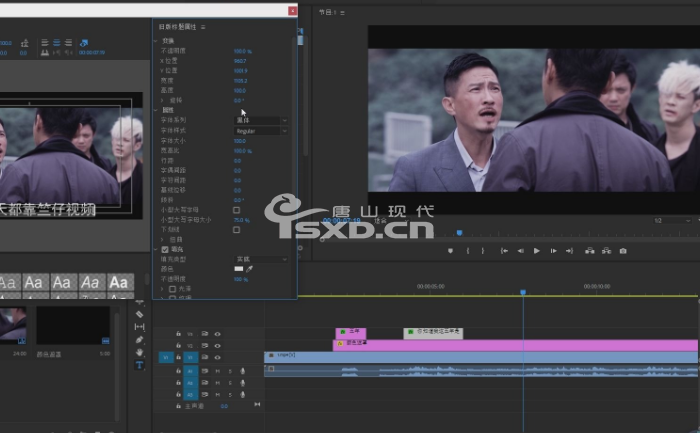Expand the Distort property
Viewport: 700px width, 433px height.
click(x=162, y=240)
